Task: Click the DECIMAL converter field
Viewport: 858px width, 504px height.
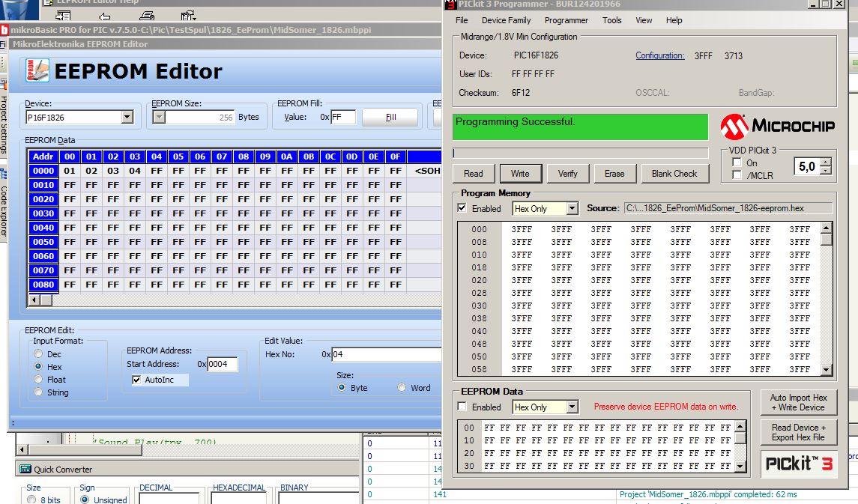Action: (x=169, y=499)
